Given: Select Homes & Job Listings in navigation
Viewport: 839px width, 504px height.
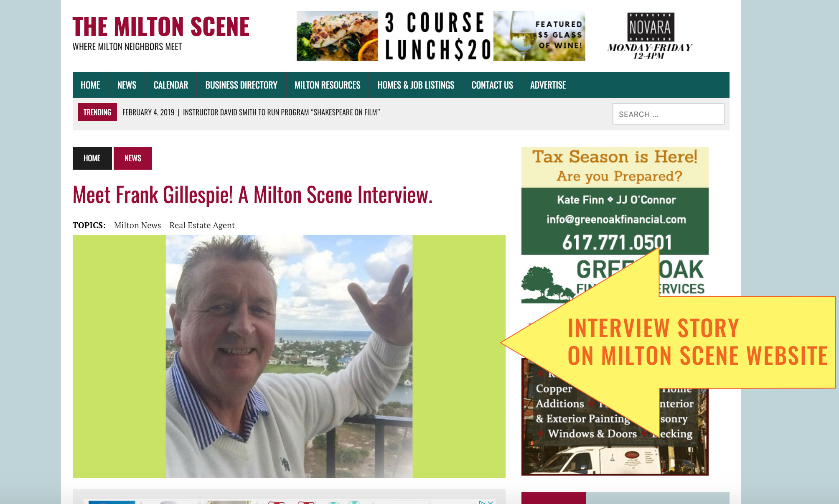Looking at the screenshot, I should 416,85.
